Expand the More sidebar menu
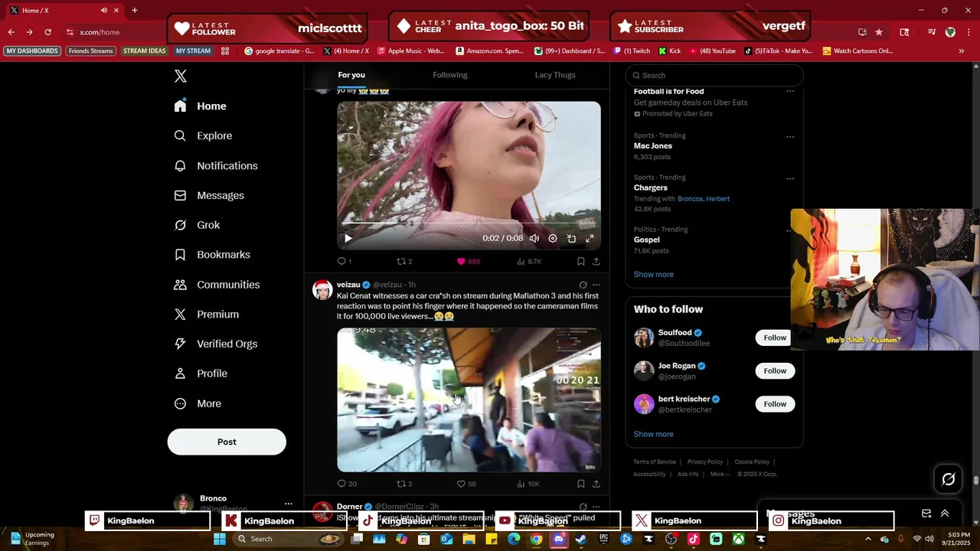This screenshot has width=980, height=551. pos(198,403)
